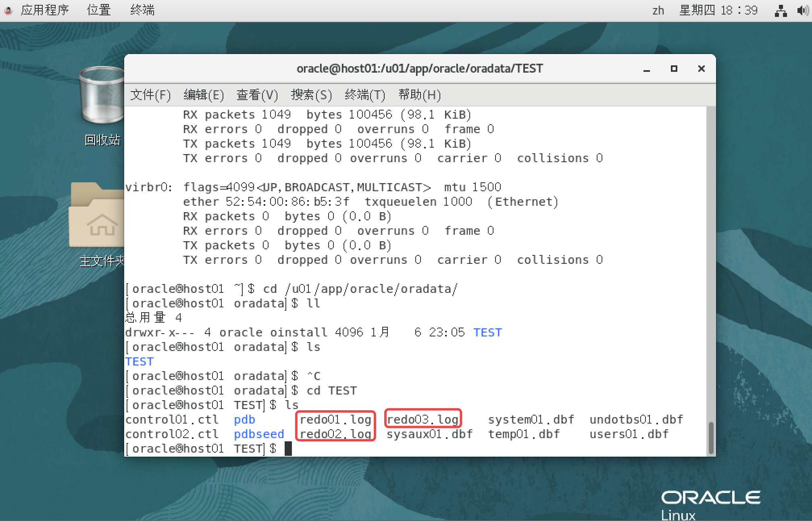Open the 搜索(S) menu in the terminal
812x522 pixels.
pos(311,95)
